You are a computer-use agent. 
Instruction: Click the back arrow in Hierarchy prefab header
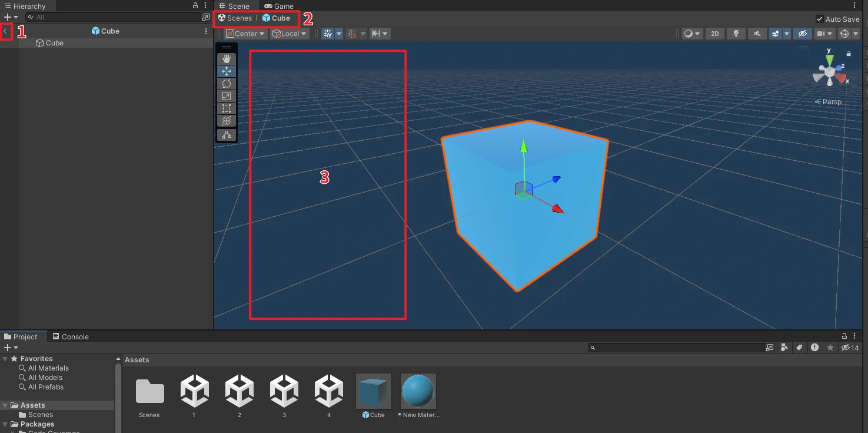tap(5, 31)
